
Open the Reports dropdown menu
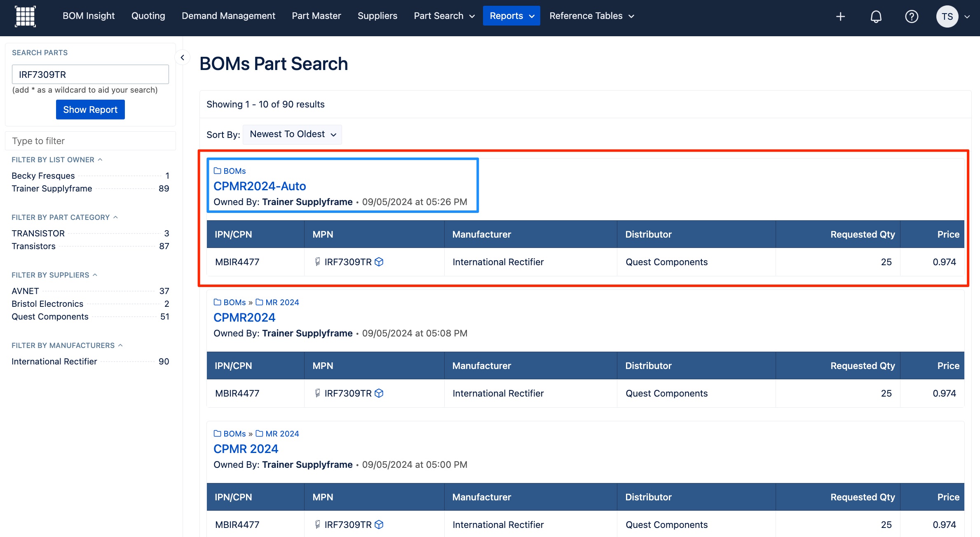[511, 16]
